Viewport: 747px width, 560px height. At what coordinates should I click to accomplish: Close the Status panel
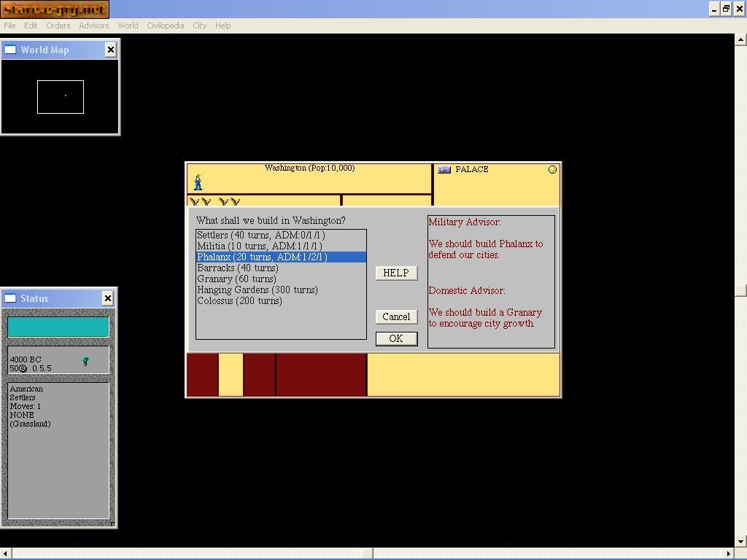108,298
